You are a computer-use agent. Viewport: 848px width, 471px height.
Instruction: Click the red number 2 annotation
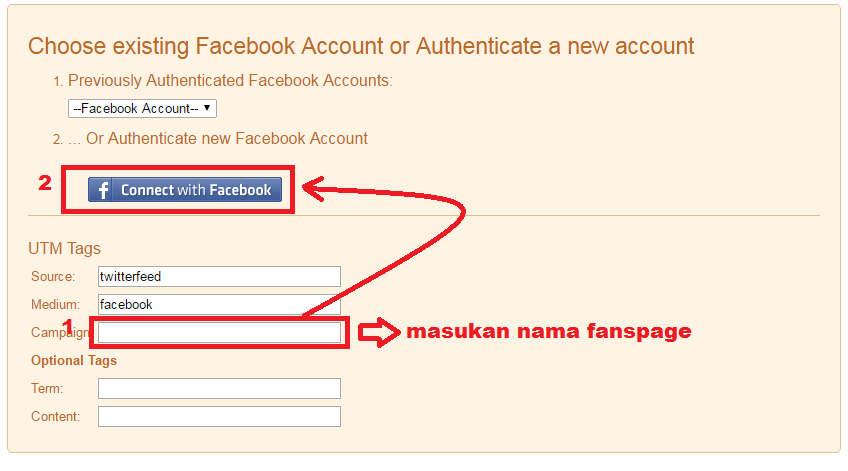coord(45,183)
